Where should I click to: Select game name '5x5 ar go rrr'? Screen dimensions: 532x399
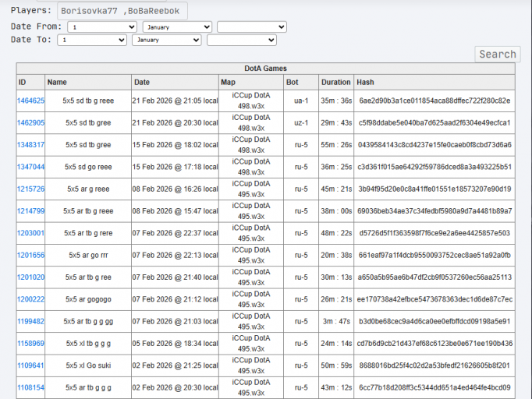click(x=88, y=255)
